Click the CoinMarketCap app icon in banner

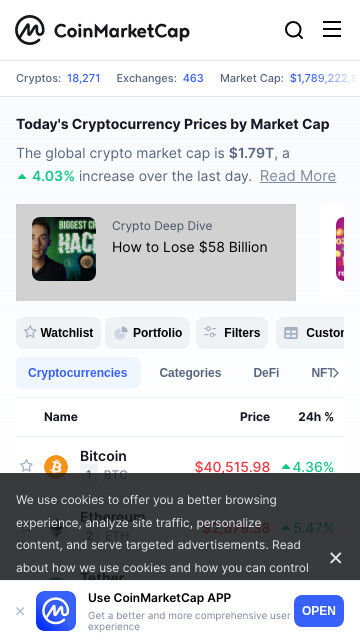pyautogui.click(x=56, y=611)
